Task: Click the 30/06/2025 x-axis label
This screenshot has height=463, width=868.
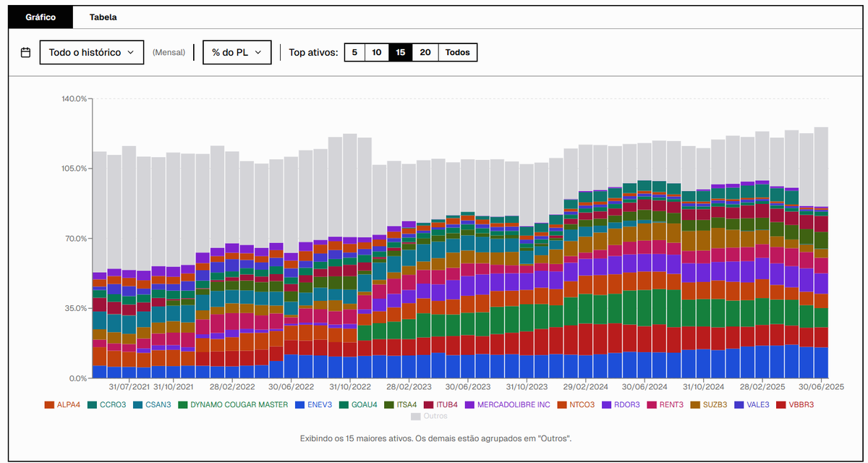Action: (822, 387)
